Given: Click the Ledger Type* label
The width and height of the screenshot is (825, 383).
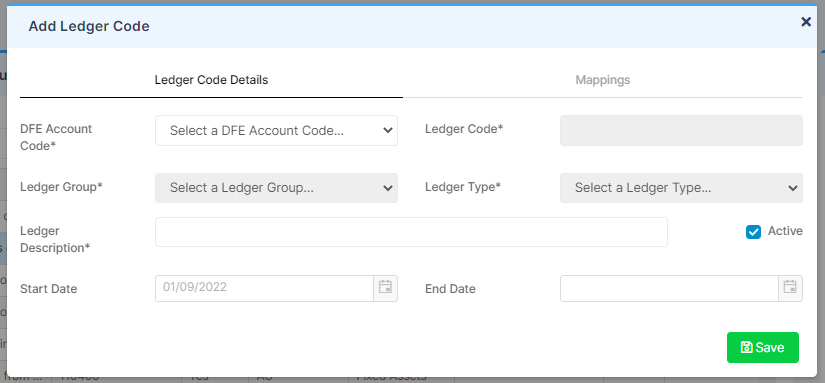Looking at the screenshot, I should [463, 187].
